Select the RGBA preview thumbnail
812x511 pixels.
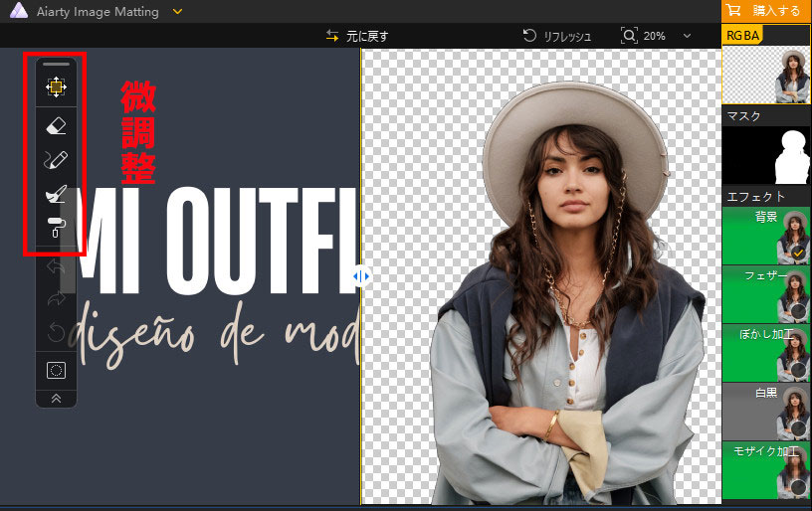tap(766, 74)
